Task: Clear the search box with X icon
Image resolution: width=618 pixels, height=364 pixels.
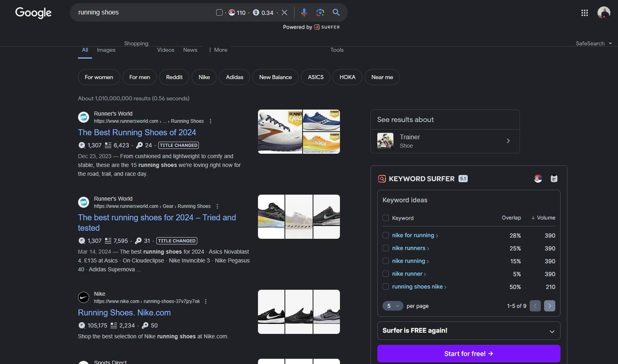Action: point(284,12)
